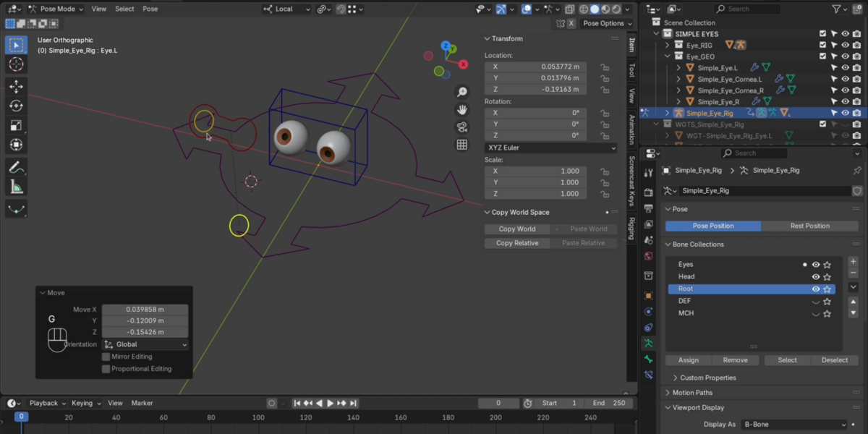Image resolution: width=868 pixels, height=434 pixels.
Task: Enable the Mirror Editing checkbox
Action: click(x=106, y=357)
